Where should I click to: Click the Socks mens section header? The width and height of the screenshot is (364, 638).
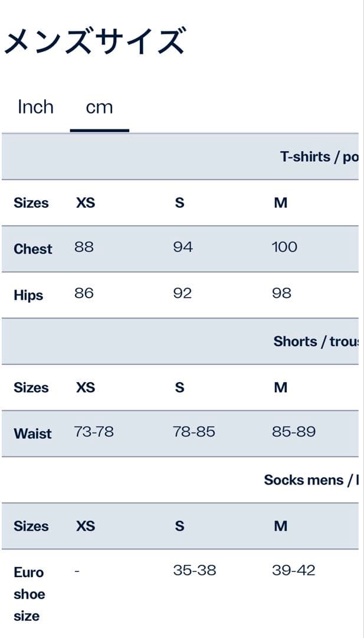310,480
